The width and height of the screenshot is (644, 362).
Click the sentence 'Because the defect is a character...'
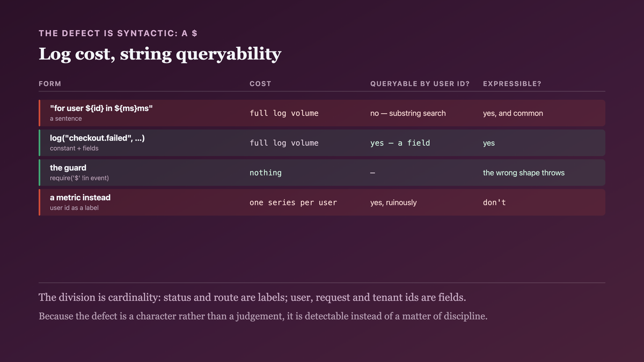click(263, 316)
